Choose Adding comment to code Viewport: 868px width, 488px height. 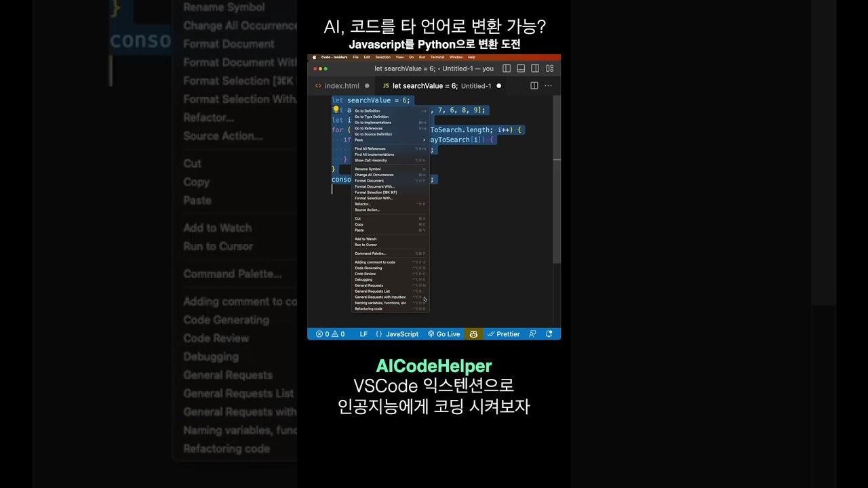coord(390,262)
